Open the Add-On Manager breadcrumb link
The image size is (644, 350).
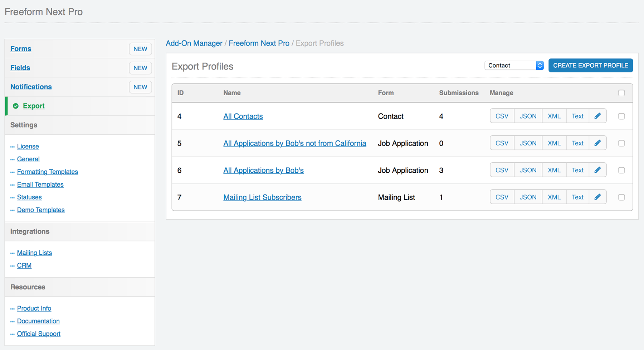click(x=194, y=43)
